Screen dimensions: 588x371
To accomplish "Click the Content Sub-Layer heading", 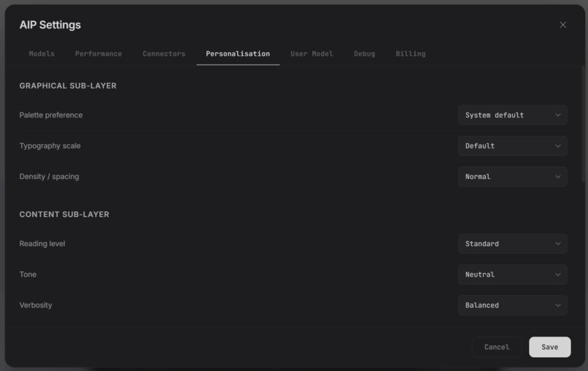I will coord(64,215).
